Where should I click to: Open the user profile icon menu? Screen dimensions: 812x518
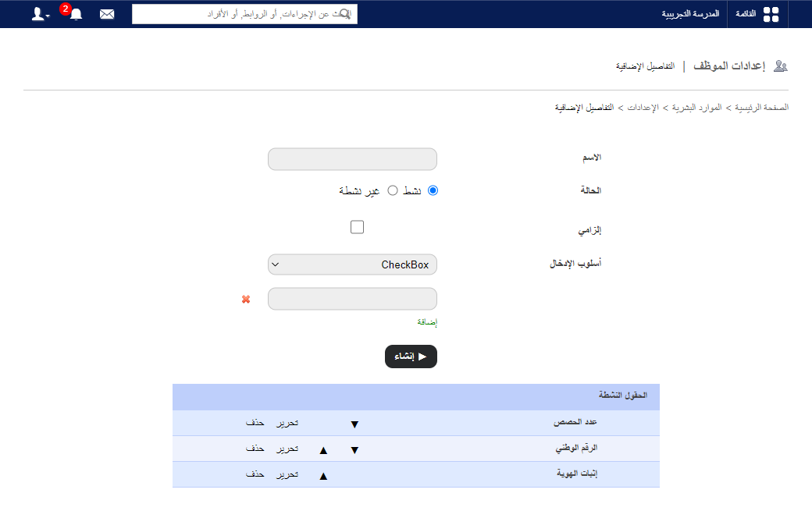[x=40, y=14]
